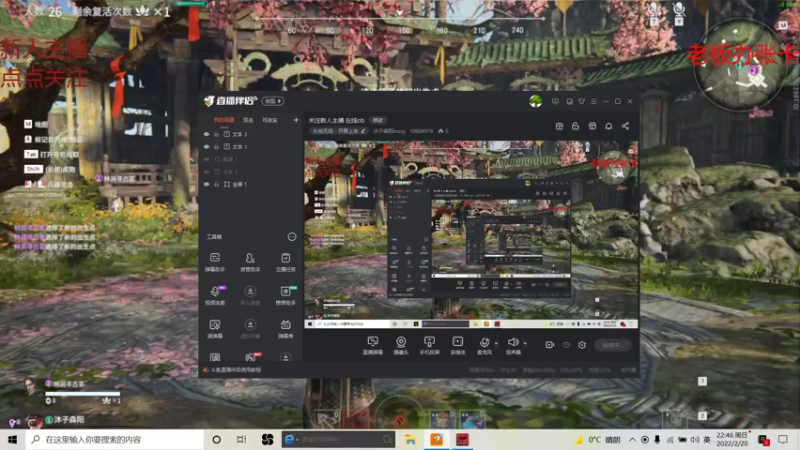Viewport: 800px width, 450px height.
Task: Toggle the preview eye icon beside settings gear
Action: pos(566,345)
